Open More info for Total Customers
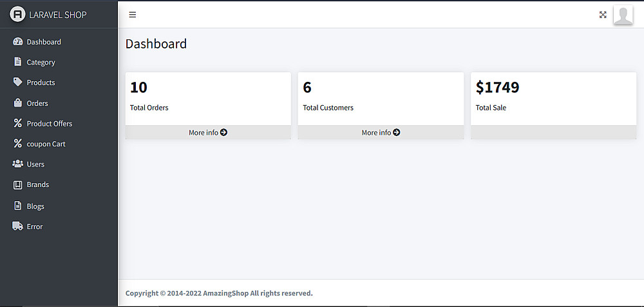 tap(381, 132)
